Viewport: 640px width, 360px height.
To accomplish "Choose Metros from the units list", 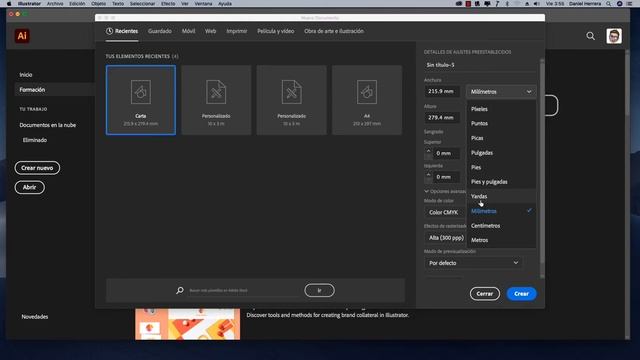I will (x=501, y=240).
